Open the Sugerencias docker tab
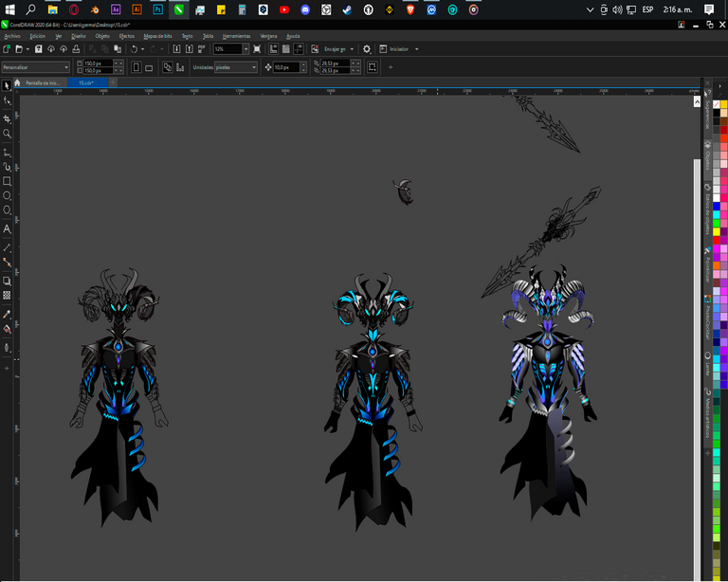 [x=707, y=111]
